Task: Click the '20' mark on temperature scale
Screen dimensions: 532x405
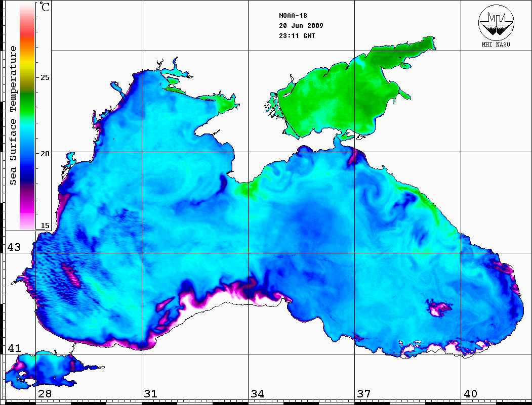Action: (45, 154)
